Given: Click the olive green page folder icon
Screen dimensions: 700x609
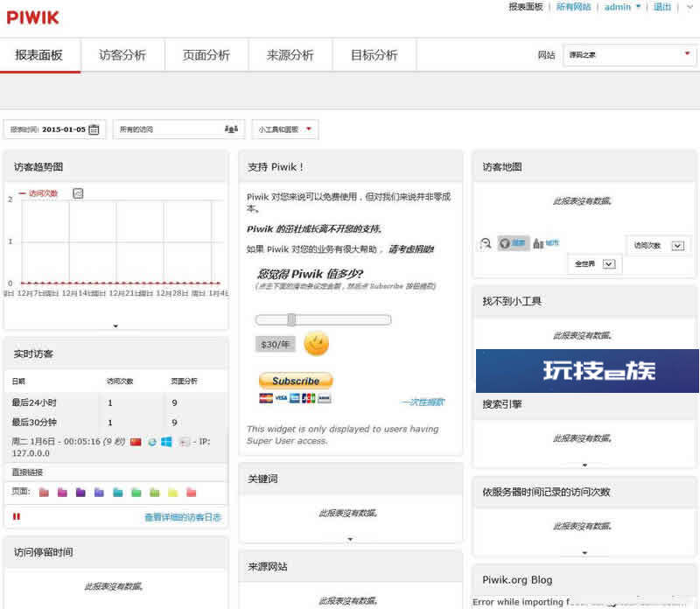Looking at the screenshot, I should click(x=155, y=493).
